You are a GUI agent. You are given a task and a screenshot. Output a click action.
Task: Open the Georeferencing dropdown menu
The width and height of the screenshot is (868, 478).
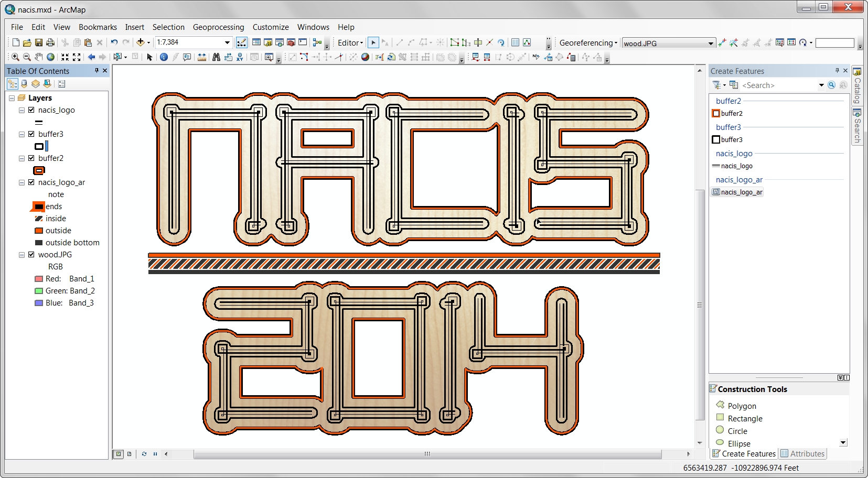point(588,42)
